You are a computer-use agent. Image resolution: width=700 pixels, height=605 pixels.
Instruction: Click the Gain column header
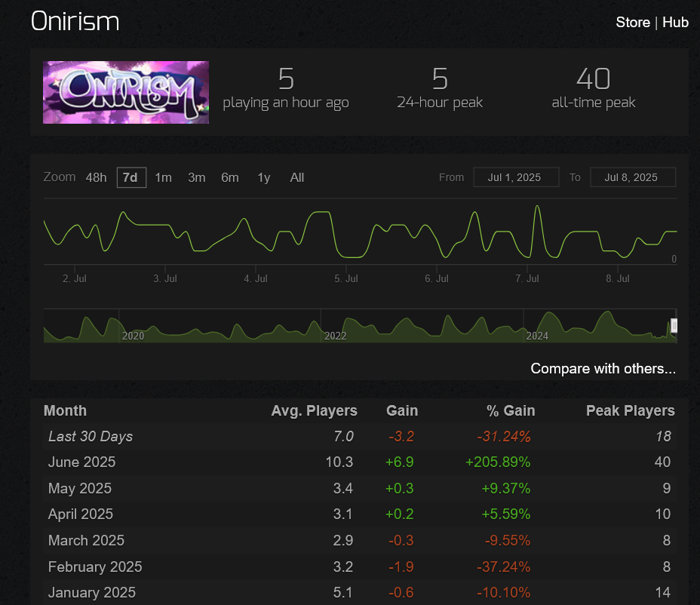pyautogui.click(x=402, y=411)
